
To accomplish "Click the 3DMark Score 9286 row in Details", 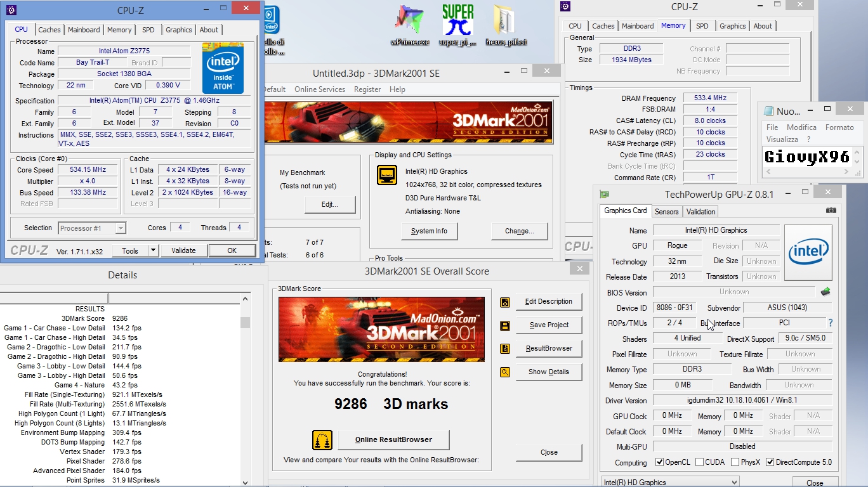I will point(95,318).
